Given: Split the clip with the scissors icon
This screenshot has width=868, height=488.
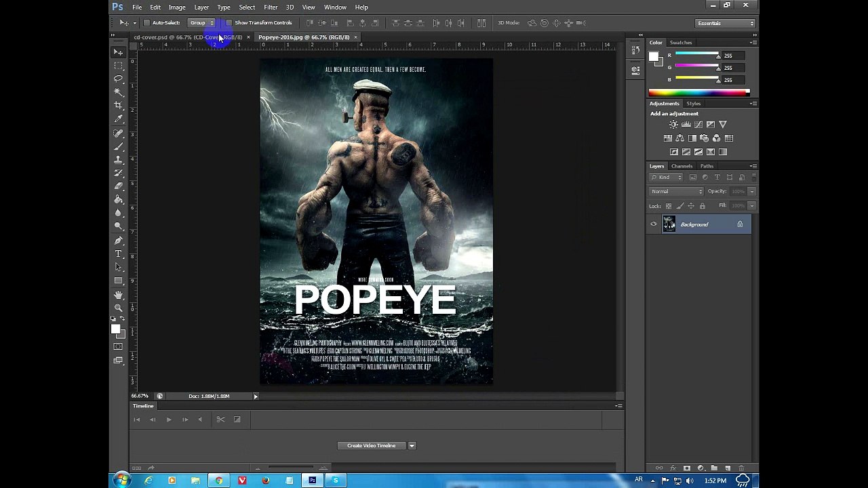Looking at the screenshot, I should (x=220, y=420).
